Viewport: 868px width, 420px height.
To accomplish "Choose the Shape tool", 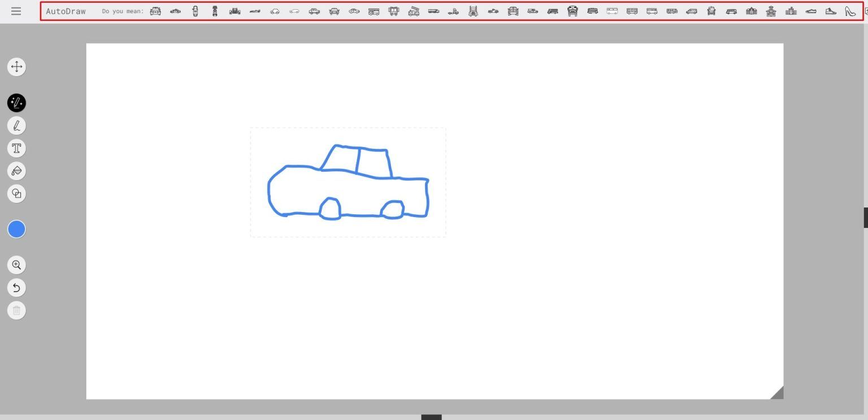I will [x=16, y=193].
